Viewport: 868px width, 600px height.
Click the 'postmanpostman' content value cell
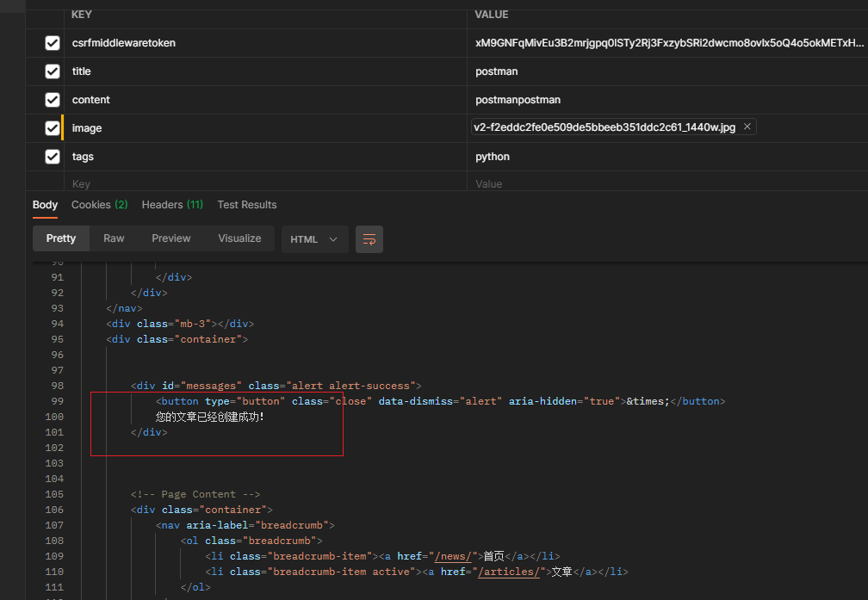click(x=668, y=100)
